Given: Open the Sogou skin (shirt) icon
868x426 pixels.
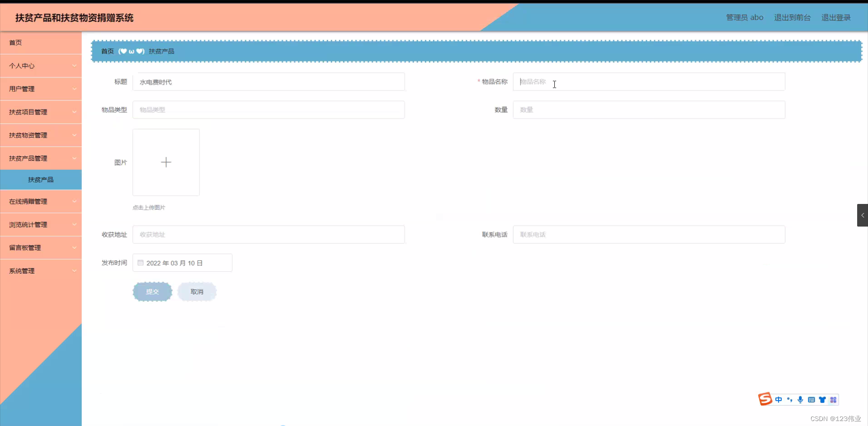Looking at the screenshot, I should pyautogui.click(x=822, y=399).
